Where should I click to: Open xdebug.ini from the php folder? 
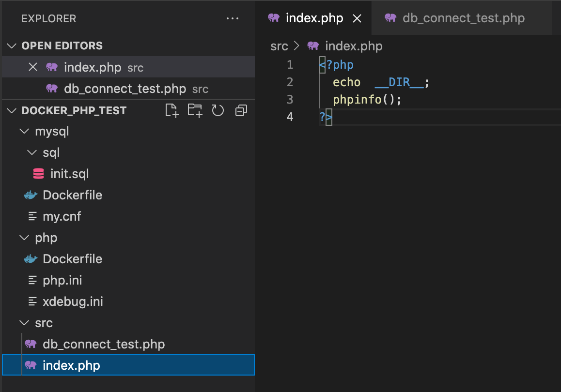[x=72, y=301]
